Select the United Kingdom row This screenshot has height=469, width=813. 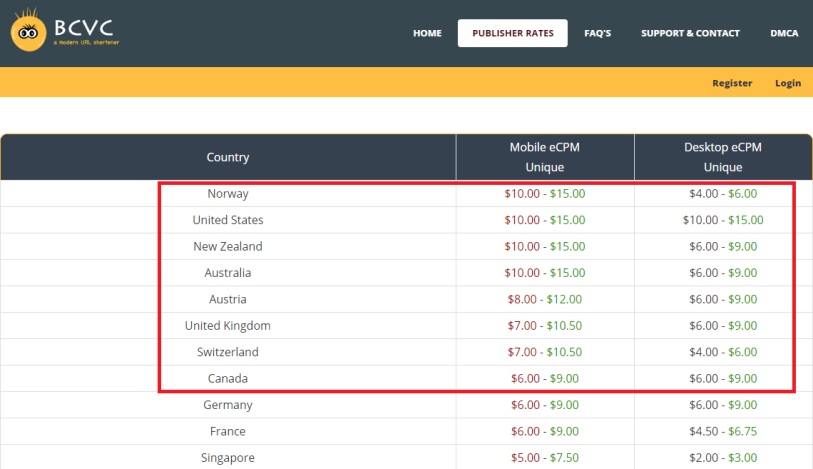click(x=406, y=325)
